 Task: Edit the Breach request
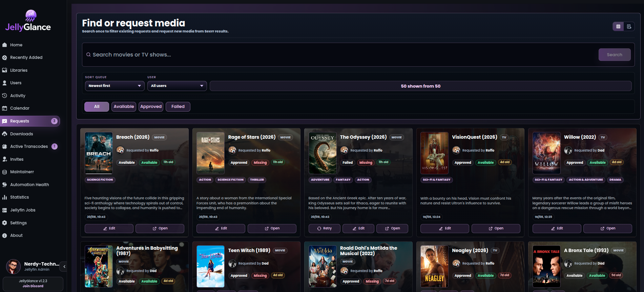pyautogui.click(x=109, y=228)
